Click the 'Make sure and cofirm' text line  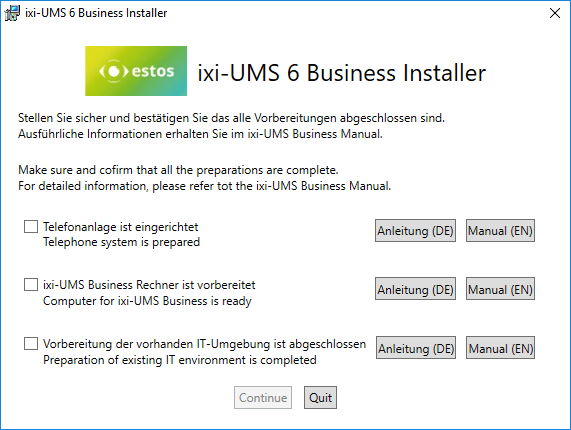coord(178,170)
